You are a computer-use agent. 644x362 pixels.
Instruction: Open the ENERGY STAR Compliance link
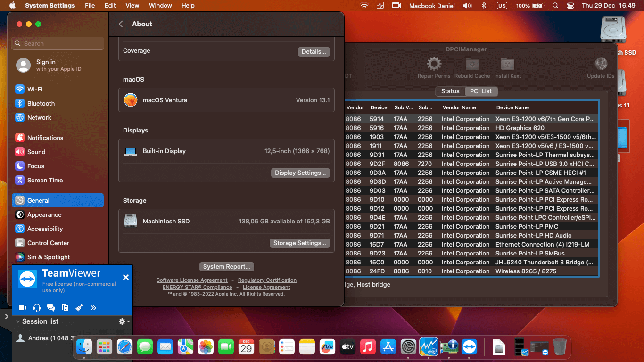pyautogui.click(x=198, y=287)
